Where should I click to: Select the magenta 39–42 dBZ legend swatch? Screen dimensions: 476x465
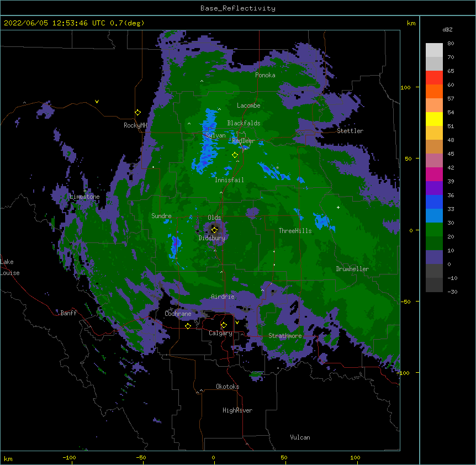pyautogui.click(x=434, y=174)
